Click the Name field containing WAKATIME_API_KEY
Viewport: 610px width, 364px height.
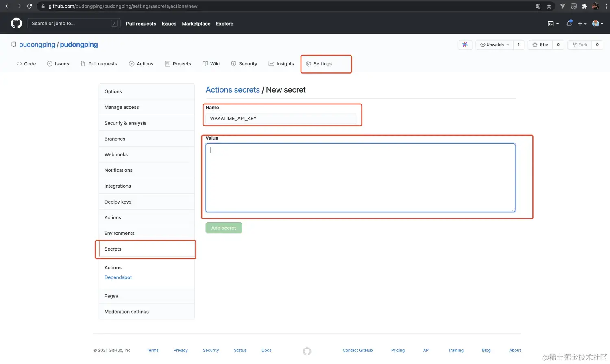pyautogui.click(x=281, y=119)
